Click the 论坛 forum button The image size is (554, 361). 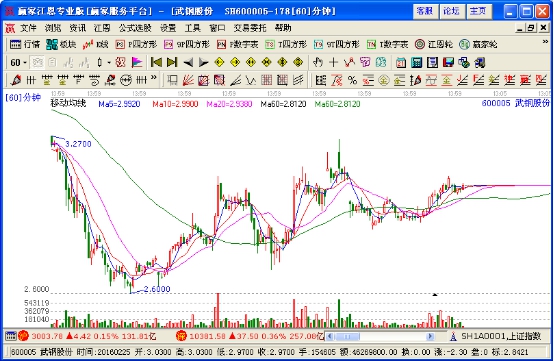(451, 11)
